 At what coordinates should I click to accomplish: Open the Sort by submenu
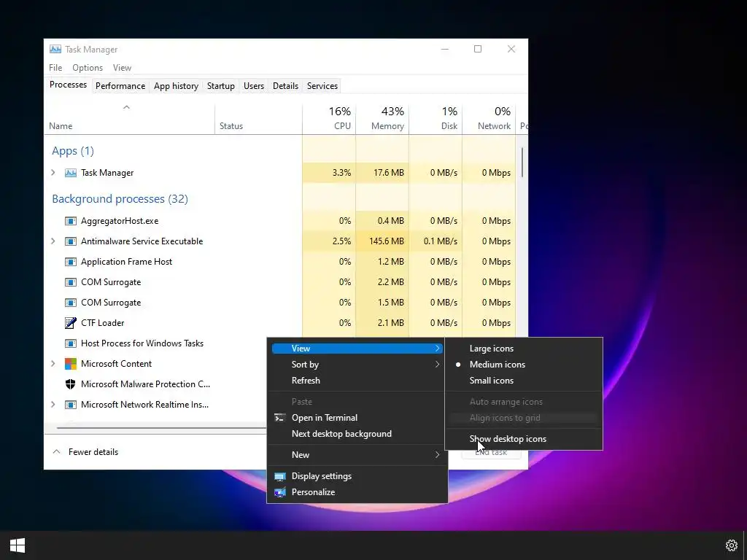click(357, 365)
